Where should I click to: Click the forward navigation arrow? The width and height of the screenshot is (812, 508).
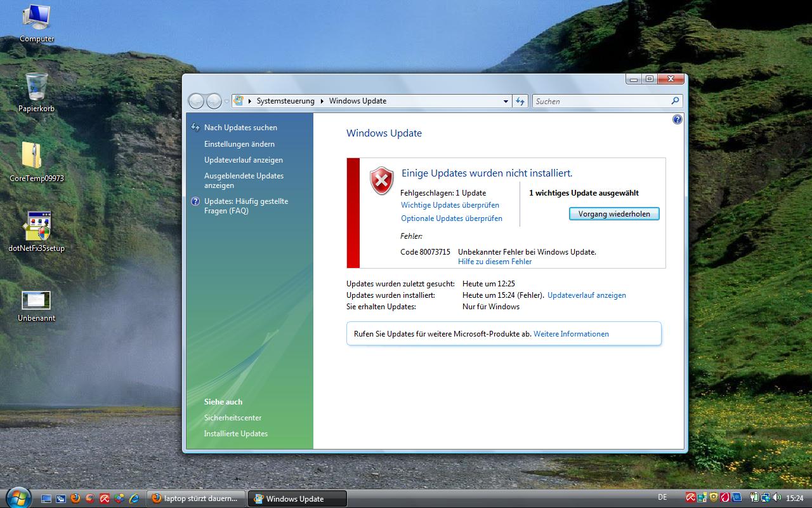pyautogui.click(x=214, y=101)
